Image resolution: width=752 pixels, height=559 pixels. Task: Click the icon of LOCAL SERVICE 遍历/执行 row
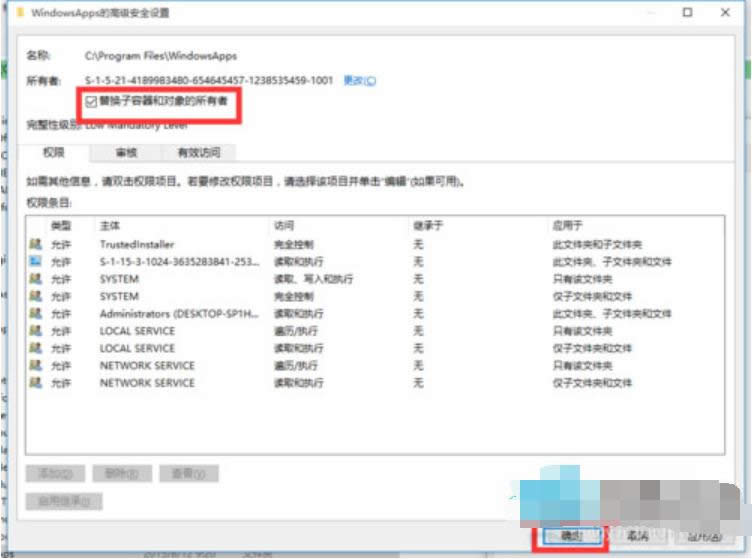pyautogui.click(x=35, y=330)
